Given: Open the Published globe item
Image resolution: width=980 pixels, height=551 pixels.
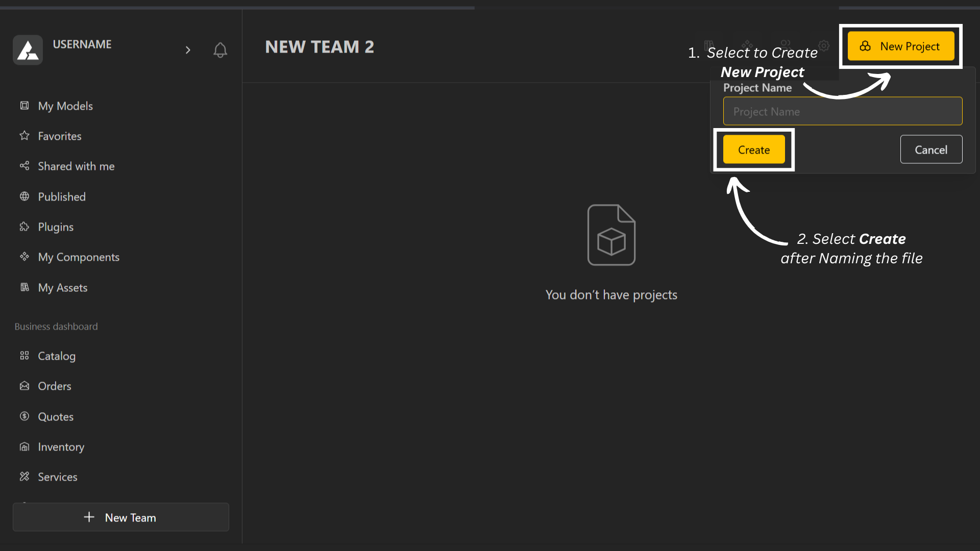Looking at the screenshot, I should [62, 197].
